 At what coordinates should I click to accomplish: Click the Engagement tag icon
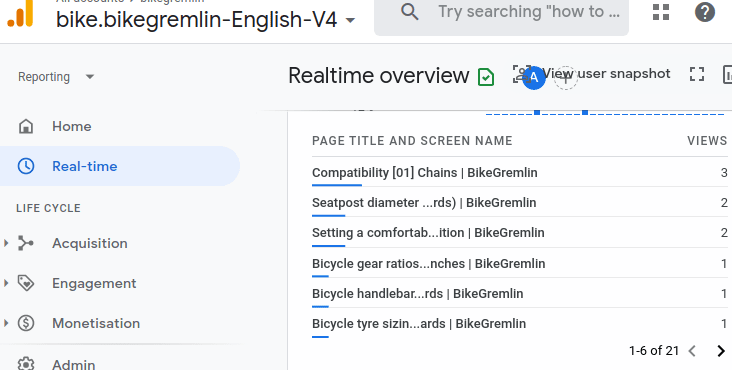pyautogui.click(x=26, y=283)
